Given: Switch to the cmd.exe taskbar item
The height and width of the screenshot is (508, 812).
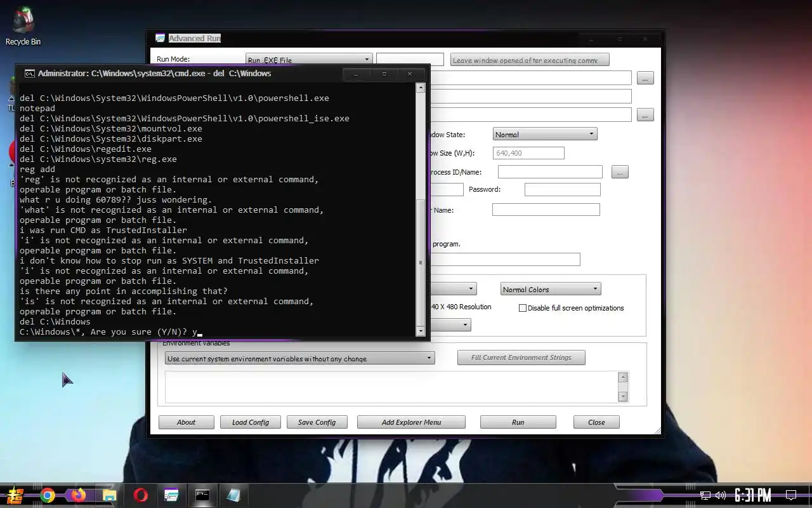Looking at the screenshot, I should (202, 495).
